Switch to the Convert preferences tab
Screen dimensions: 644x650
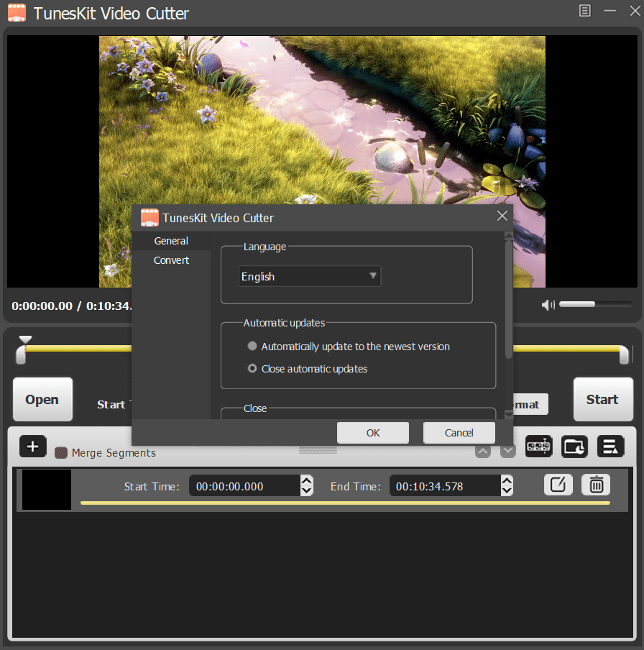[x=171, y=260]
